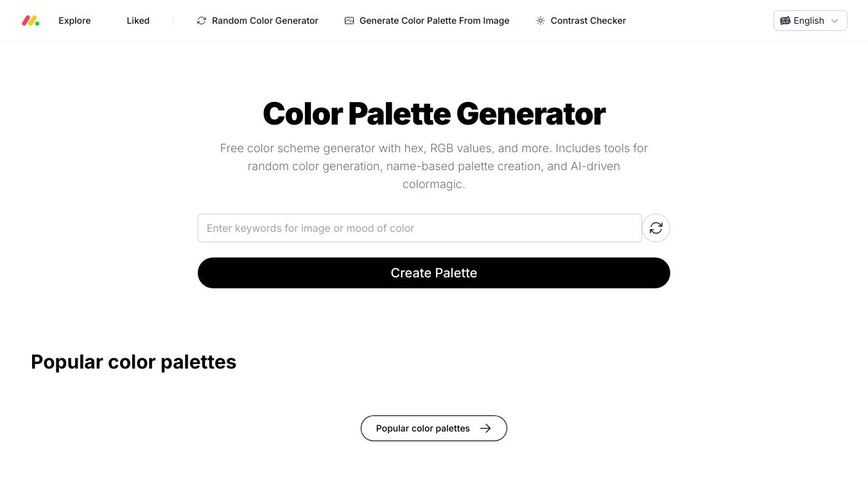Click the sun icon for Contrast Checker
Viewport: 868px width, 488px height.
click(x=541, y=21)
